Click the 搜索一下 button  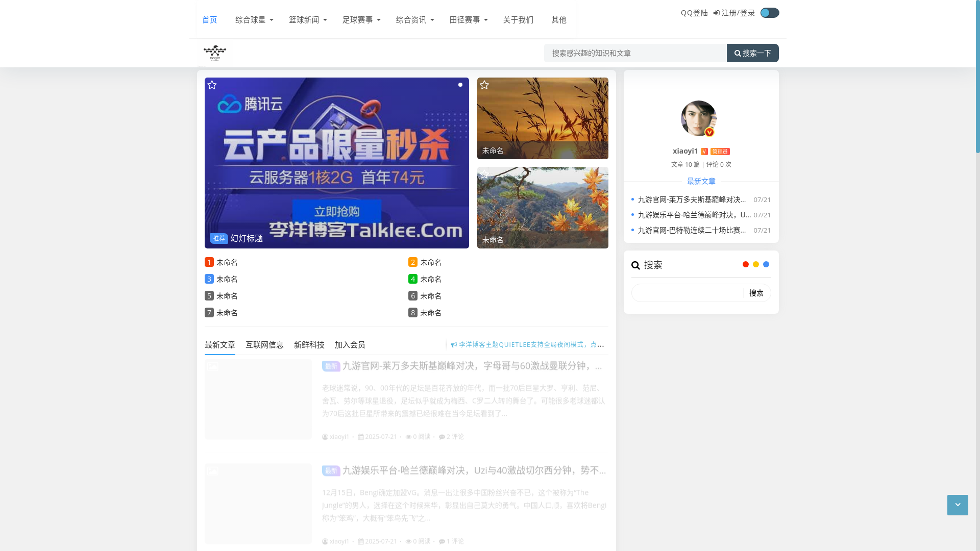753,53
